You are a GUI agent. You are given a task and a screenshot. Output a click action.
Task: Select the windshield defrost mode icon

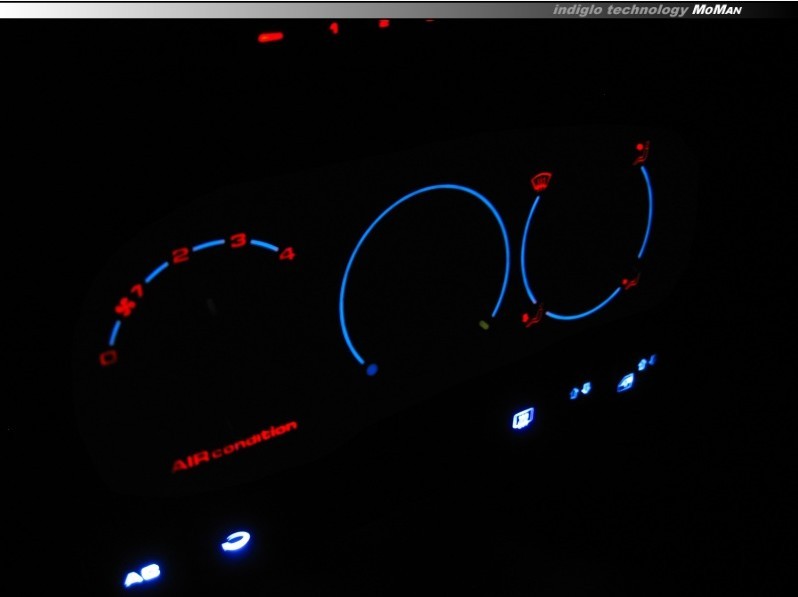coord(540,182)
